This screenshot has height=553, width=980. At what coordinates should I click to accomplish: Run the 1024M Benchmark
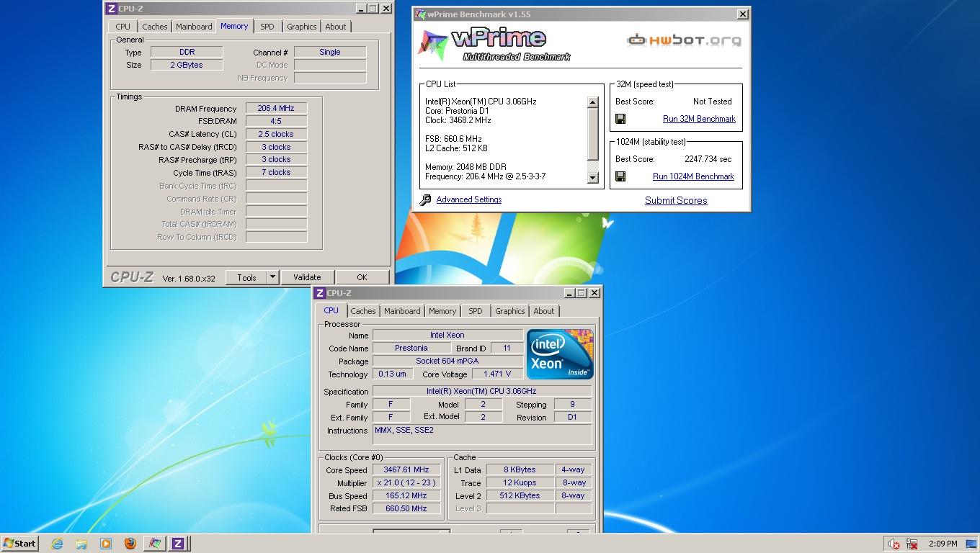(693, 176)
